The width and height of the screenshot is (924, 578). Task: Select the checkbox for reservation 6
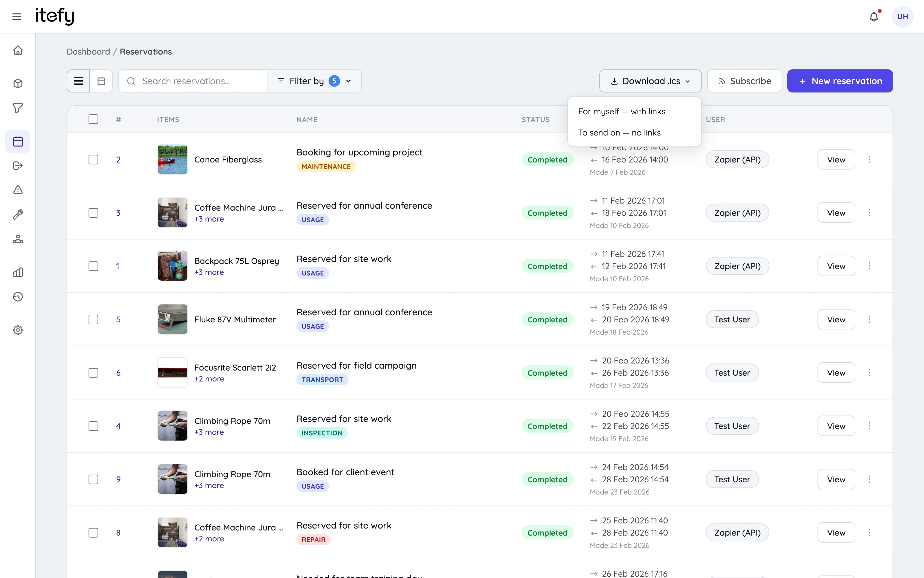[x=93, y=373]
